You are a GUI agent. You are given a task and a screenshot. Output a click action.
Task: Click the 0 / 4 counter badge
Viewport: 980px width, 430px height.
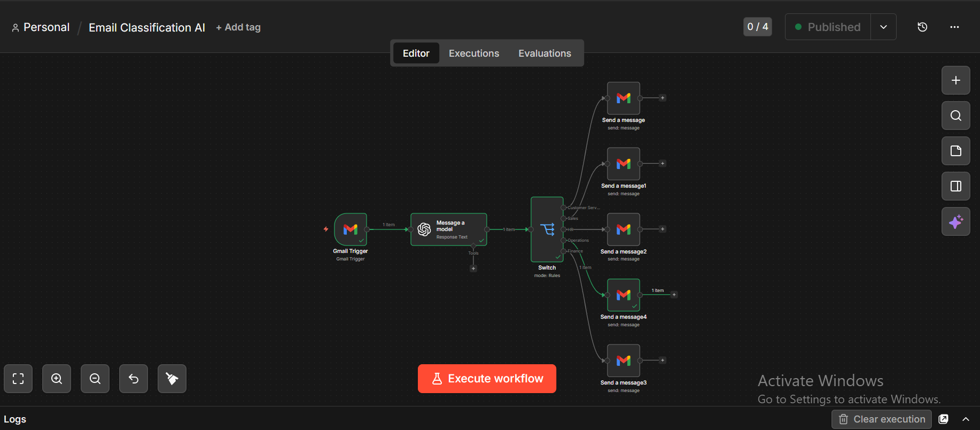coord(758,27)
